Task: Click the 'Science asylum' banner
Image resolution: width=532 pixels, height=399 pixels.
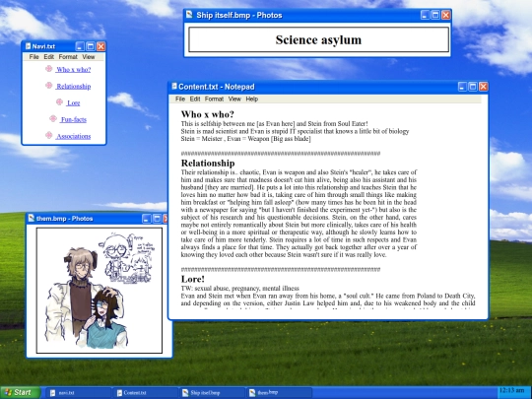Action: [318, 39]
